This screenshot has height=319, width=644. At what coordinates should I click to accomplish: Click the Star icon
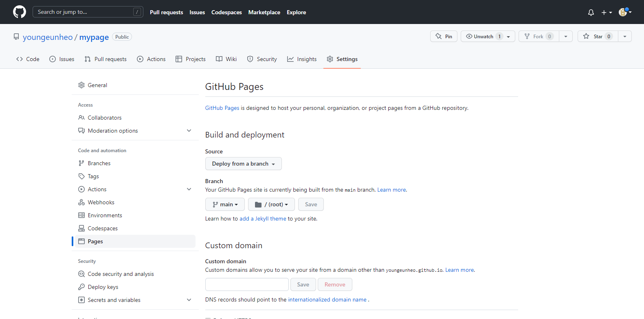click(586, 36)
